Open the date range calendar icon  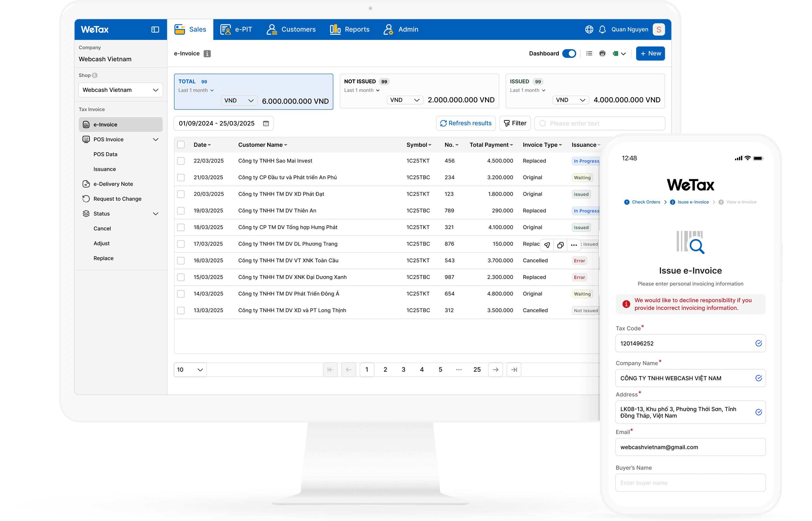[x=266, y=123]
